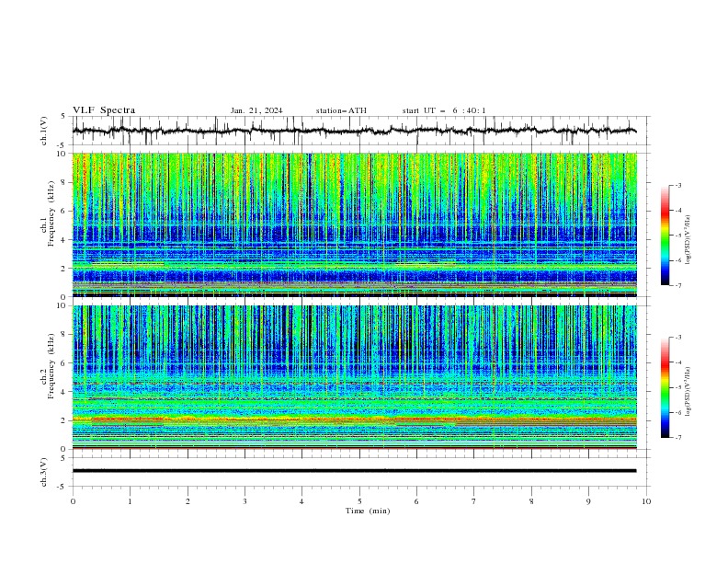The width and height of the screenshot is (728, 563).
Task: Click the ch.2 color scale bar
Action: pos(665,387)
